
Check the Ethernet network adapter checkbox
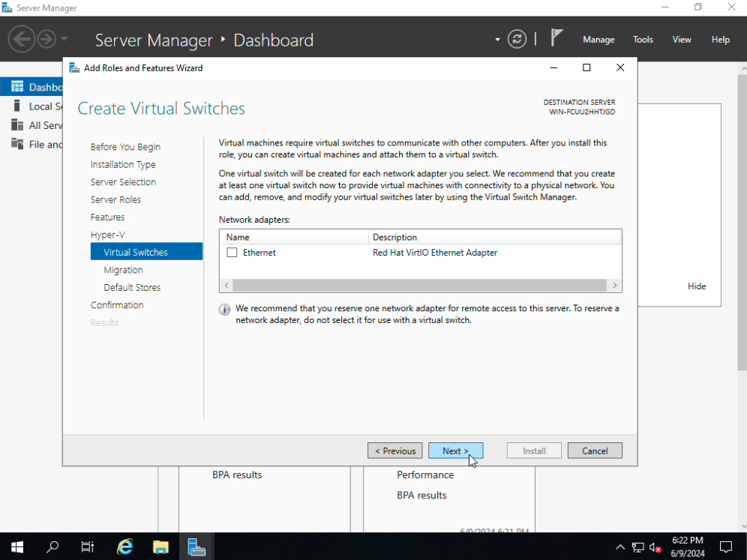pyautogui.click(x=232, y=253)
